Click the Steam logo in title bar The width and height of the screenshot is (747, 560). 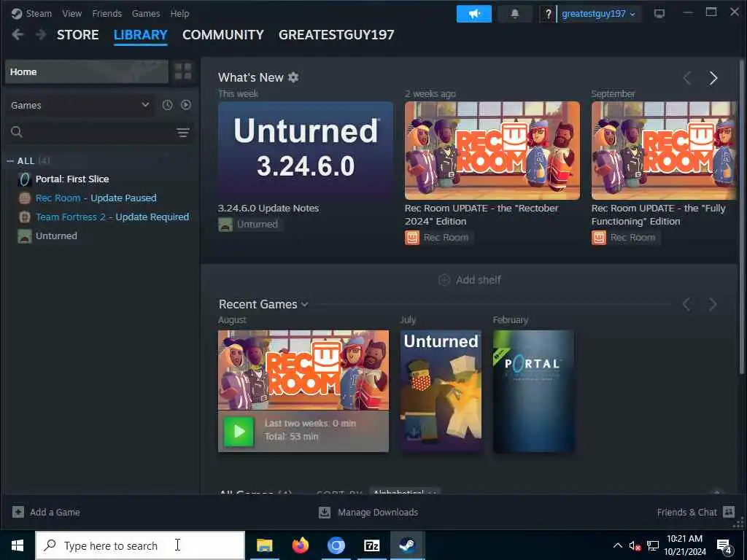pos(17,13)
